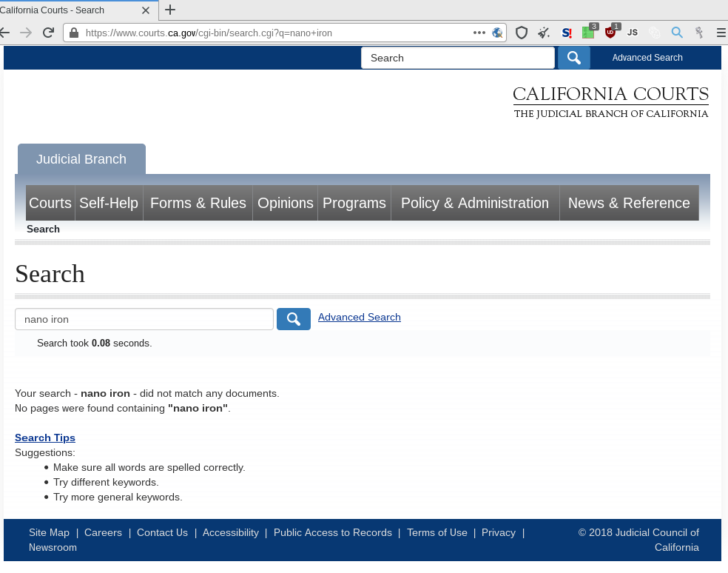This screenshot has width=728, height=573.
Task: Click the broom cleaner extension icon
Action: tap(544, 33)
